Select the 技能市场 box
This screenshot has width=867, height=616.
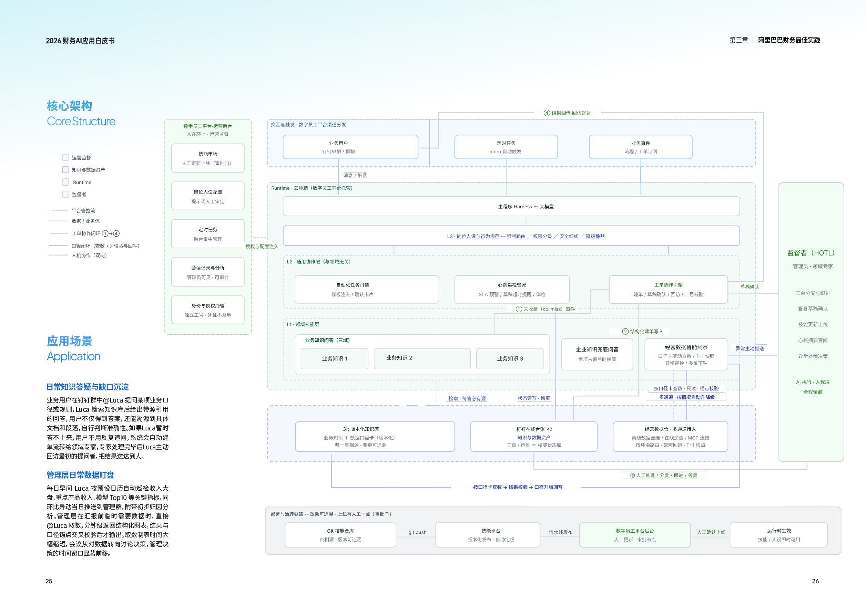click(208, 158)
